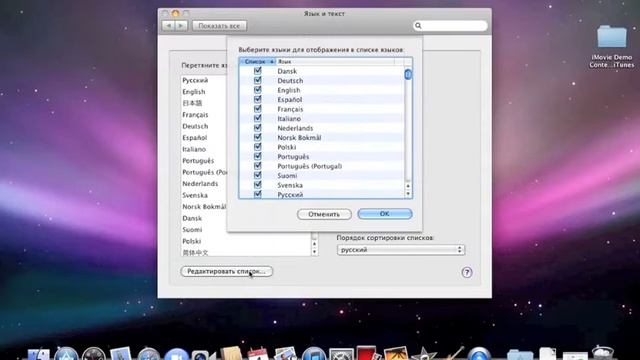Open the 'русский' sort order dropdown

point(401,249)
